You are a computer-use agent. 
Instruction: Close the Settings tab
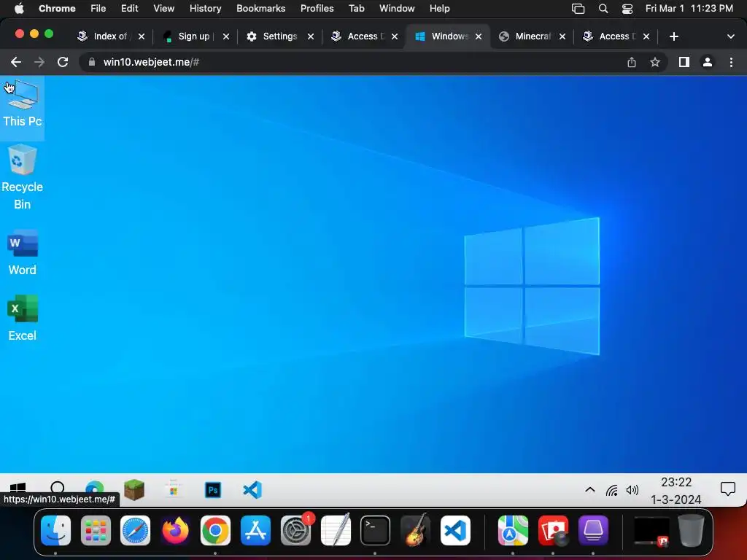tap(311, 36)
